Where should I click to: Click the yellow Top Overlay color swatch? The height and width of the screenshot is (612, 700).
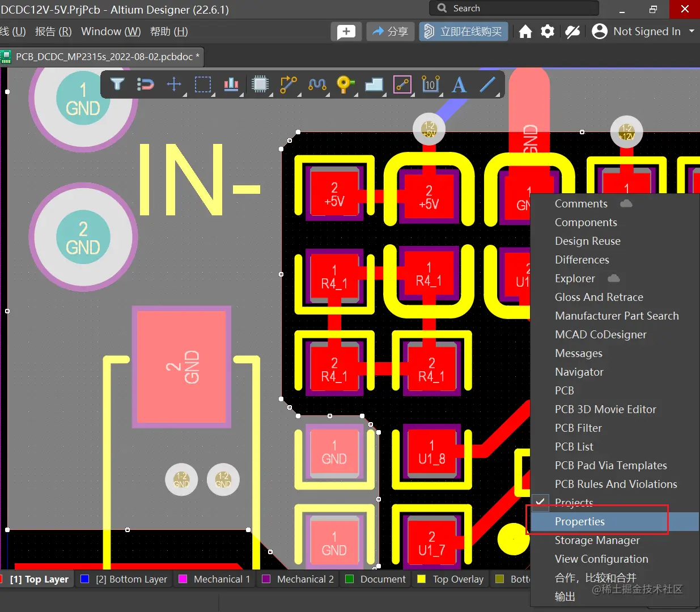pyautogui.click(x=421, y=579)
